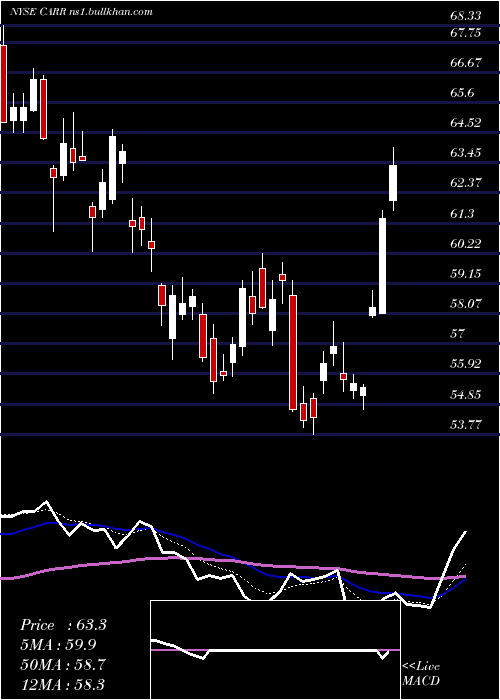Click the NYSE CARR chart title text
The width and height of the screenshot is (500, 700).
[81, 12]
